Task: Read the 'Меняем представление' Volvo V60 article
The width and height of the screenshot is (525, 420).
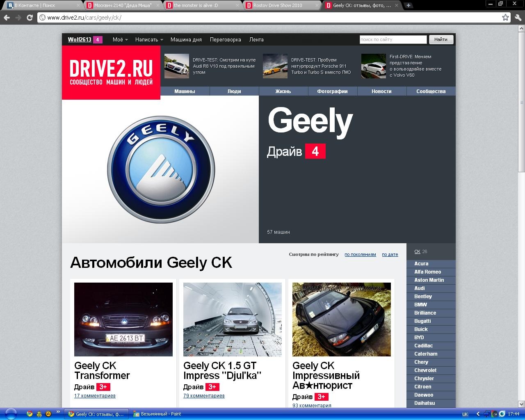Action: 415,66
